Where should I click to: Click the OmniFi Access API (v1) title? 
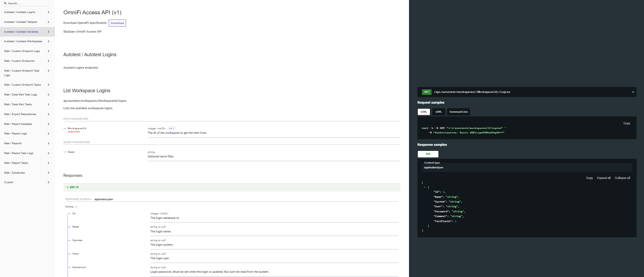point(92,12)
